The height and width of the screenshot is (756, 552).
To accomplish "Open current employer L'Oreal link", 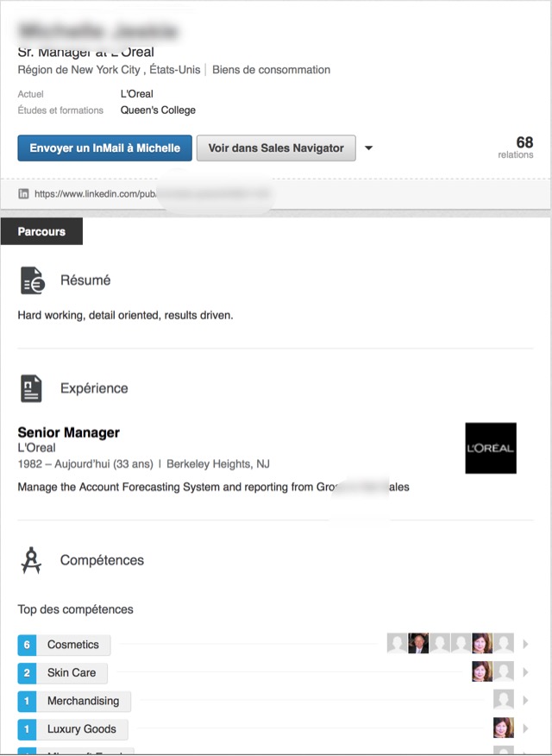I will tap(137, 93).
